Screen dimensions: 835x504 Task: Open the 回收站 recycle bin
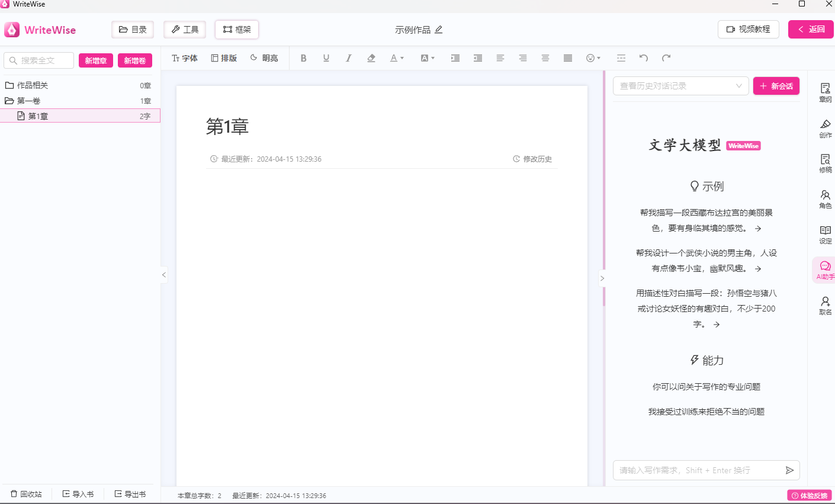(26, 494)
